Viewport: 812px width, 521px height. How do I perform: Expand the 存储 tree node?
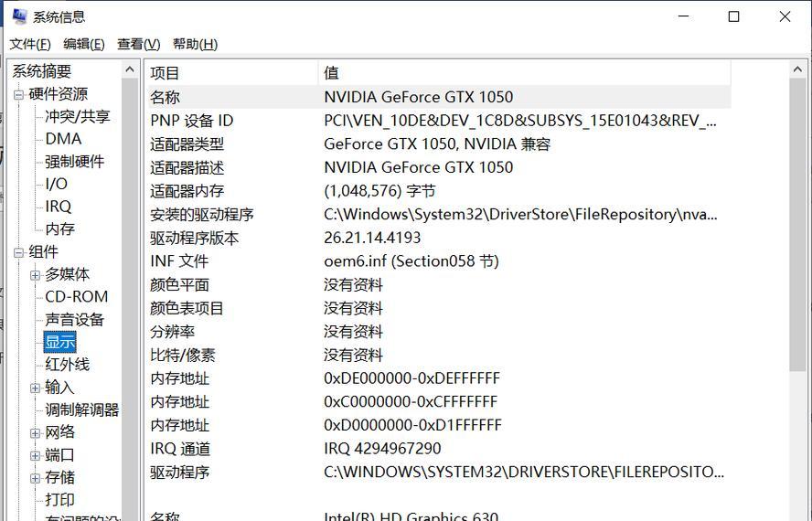(35, 478)
